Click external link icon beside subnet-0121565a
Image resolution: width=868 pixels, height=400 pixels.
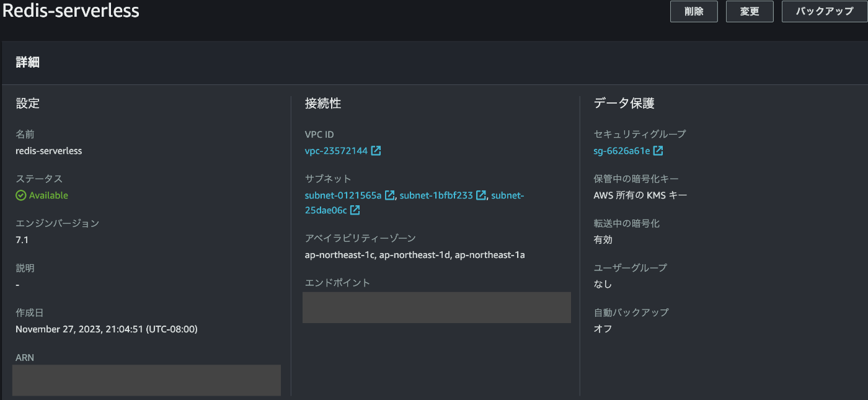tap(390, 195)
